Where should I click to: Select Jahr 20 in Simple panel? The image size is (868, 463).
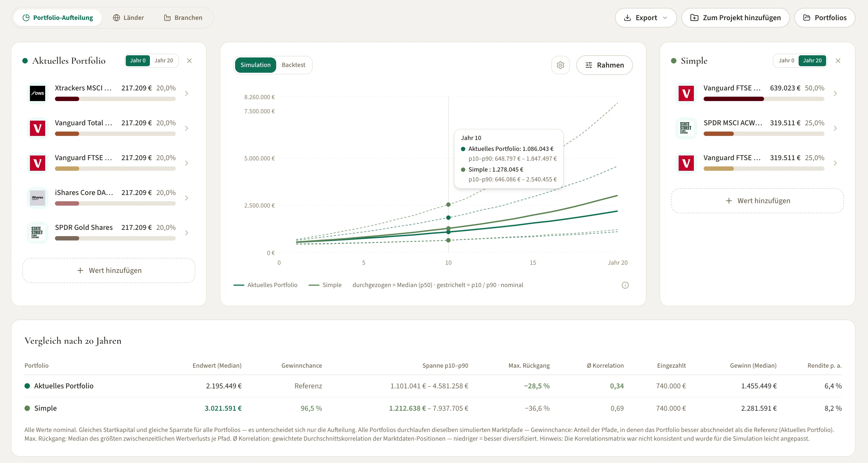(812, 61)
